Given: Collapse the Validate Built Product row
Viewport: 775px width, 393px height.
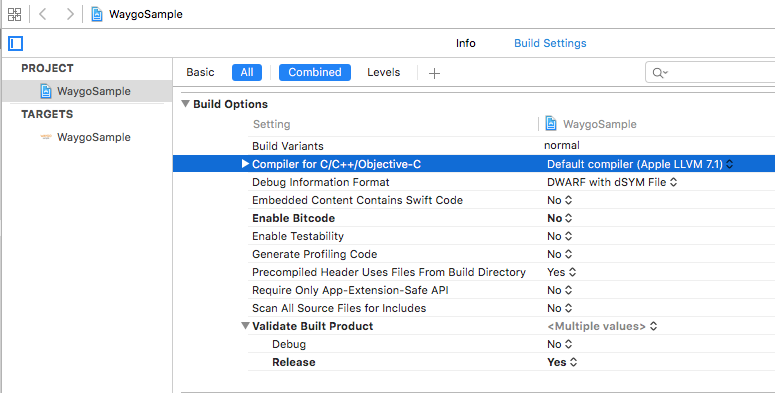Looking at the screenshot, I should (x=245, y=326).
